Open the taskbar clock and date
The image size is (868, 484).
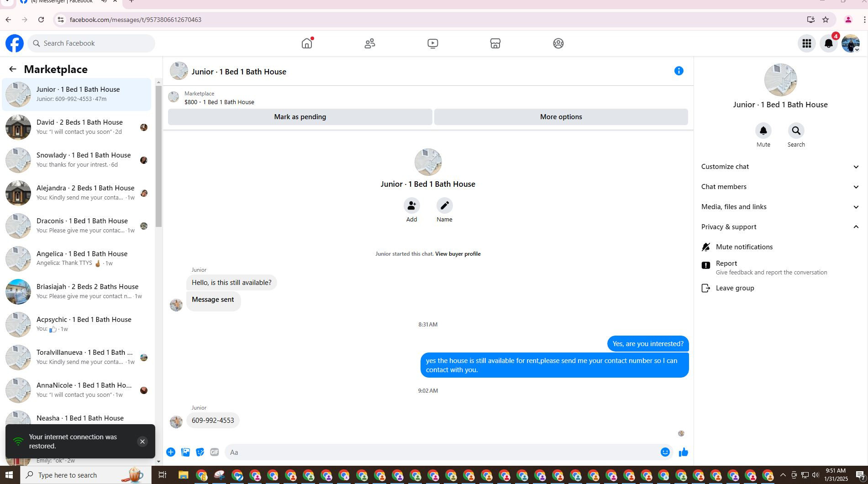click(x=836, y=475)
